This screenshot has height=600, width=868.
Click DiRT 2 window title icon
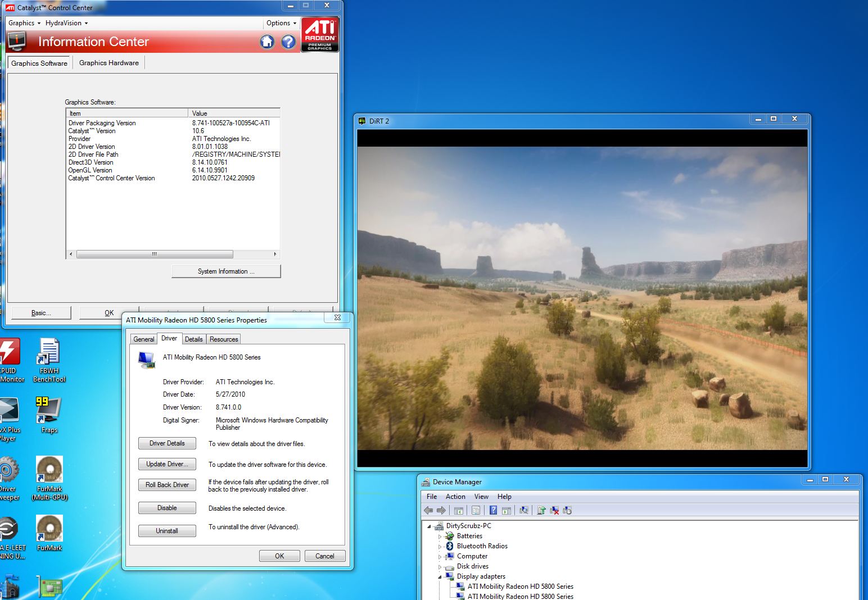tap(362, 121)
